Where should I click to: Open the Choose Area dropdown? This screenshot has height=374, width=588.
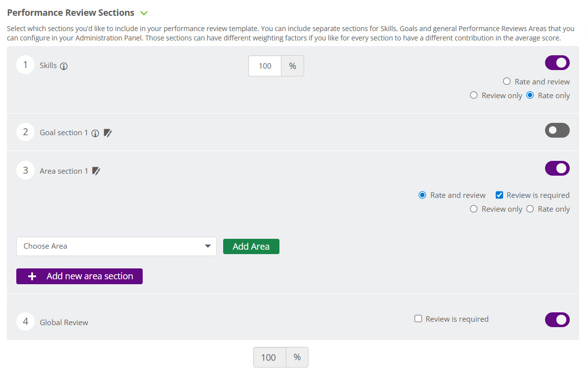[116, 246]
